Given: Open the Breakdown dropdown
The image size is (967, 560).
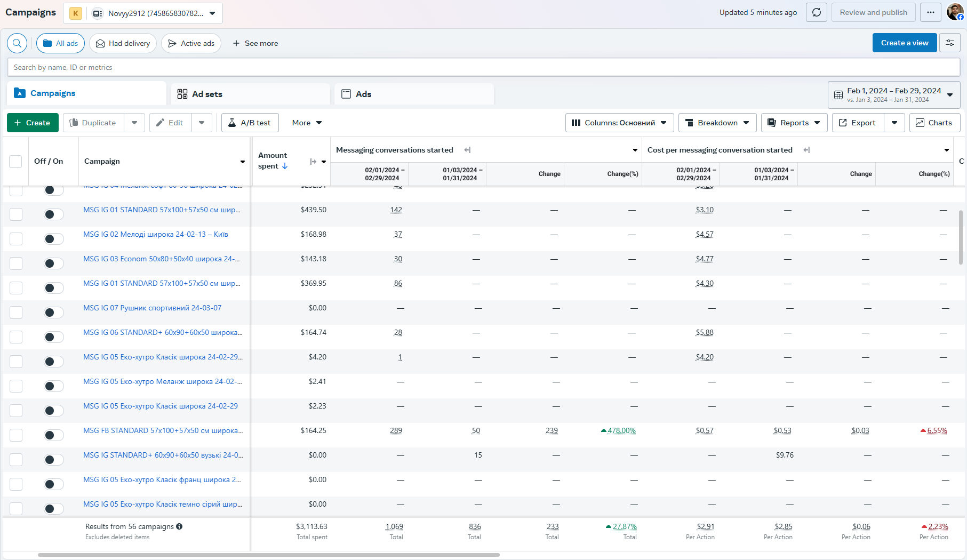Looking at the screenshot, I should coord(717,123).
